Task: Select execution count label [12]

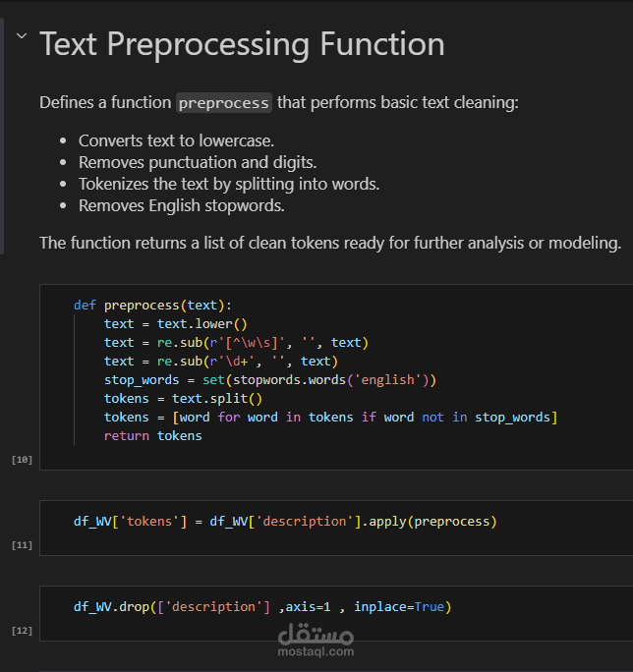Action: click(22, 630)
